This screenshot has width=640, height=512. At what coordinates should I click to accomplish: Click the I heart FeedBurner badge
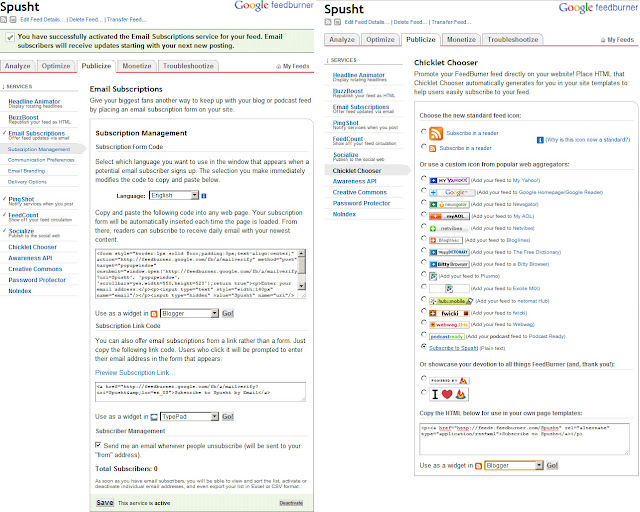click(449, 394)
